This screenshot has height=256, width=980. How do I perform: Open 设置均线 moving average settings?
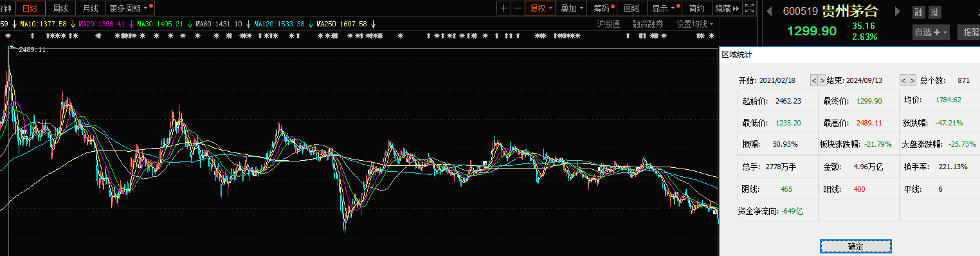[x=694, y=24]
